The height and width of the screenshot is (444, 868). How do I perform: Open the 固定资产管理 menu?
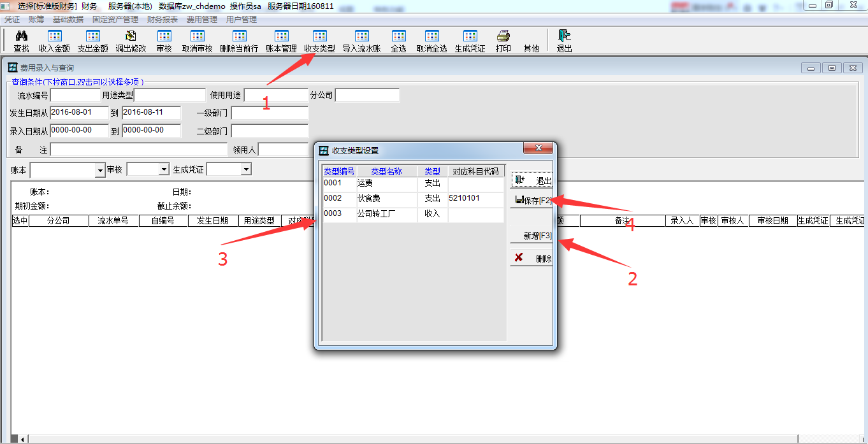(x=115, y=20)
